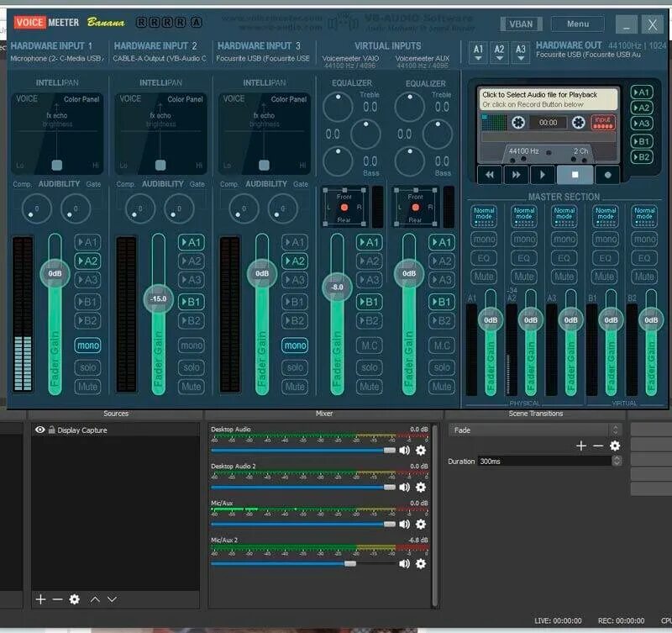The height and width of the screenshot is (633, 672).
Task: Open the Voicemeeter Menu
Action: click(578, 24)
